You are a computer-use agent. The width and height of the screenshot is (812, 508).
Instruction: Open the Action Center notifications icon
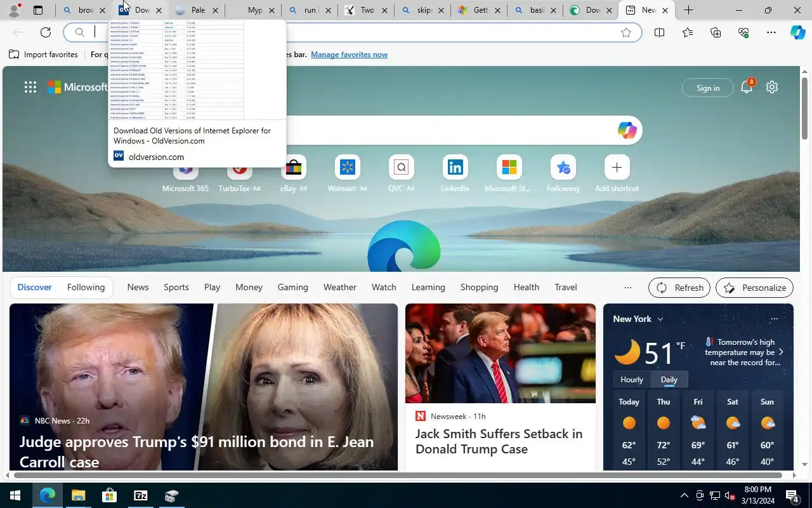(792, 495)
